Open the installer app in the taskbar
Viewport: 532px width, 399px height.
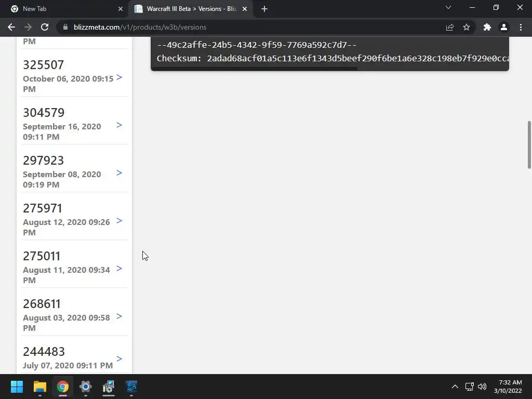(109, 387)
